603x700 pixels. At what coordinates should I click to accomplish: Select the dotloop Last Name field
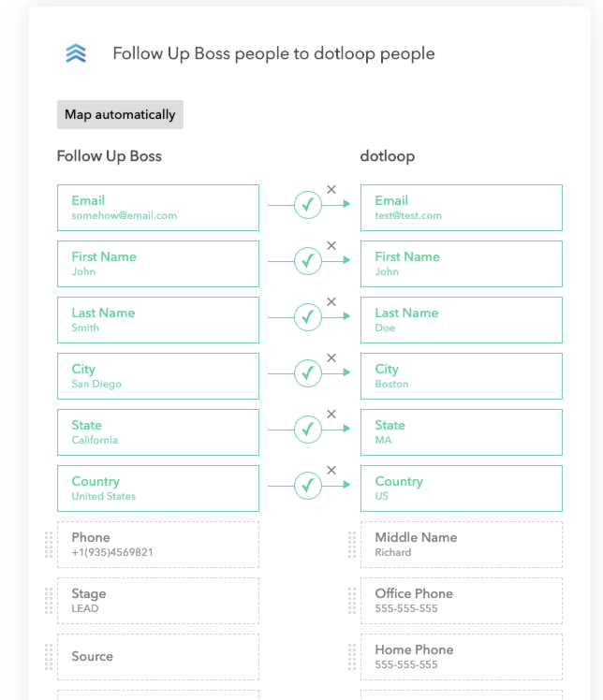click(461, 320)
